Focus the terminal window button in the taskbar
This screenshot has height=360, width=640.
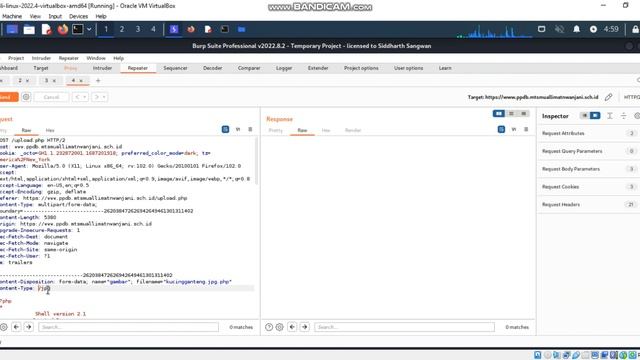pyautogui.click(x=224, y=29)
